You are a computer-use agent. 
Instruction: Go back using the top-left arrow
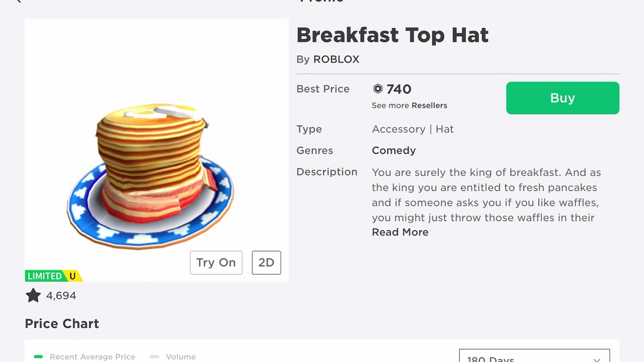(18, 2)
